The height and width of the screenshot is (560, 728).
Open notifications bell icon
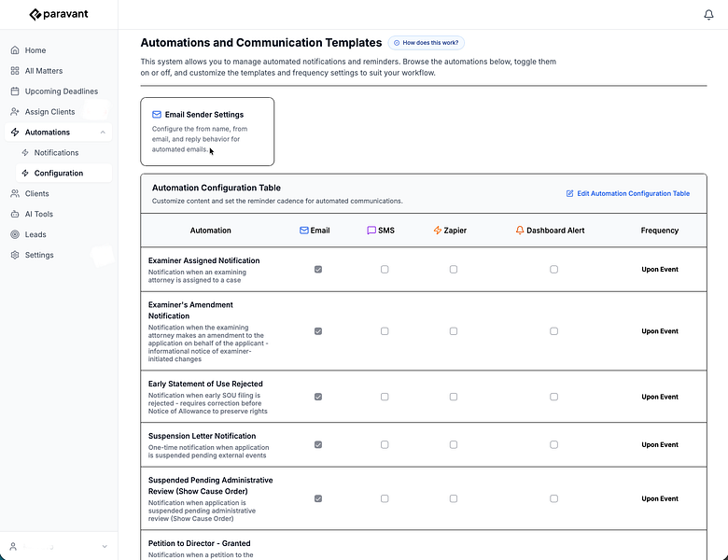tap(708, 15)
